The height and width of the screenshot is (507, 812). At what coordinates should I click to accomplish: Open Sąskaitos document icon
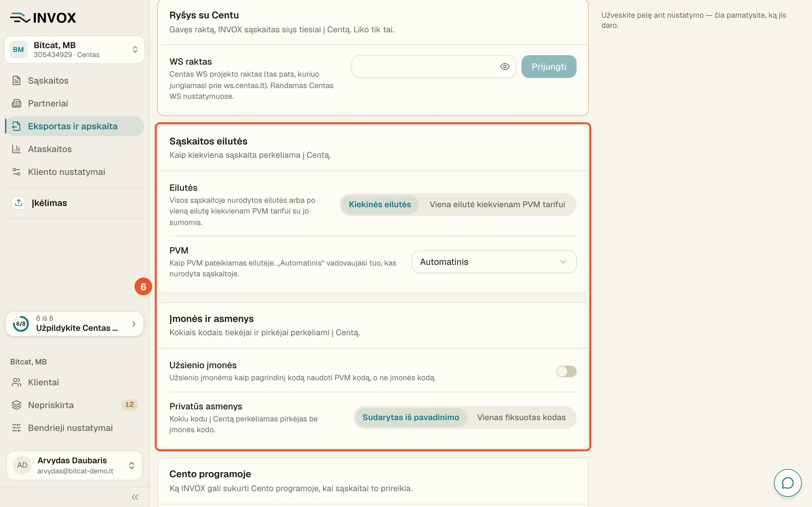(16, 80)
